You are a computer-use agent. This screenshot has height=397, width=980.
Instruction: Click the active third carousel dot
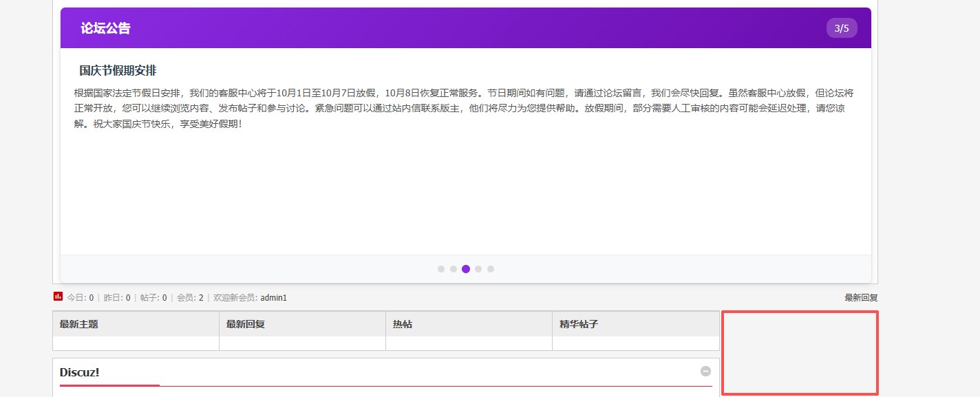466,269
